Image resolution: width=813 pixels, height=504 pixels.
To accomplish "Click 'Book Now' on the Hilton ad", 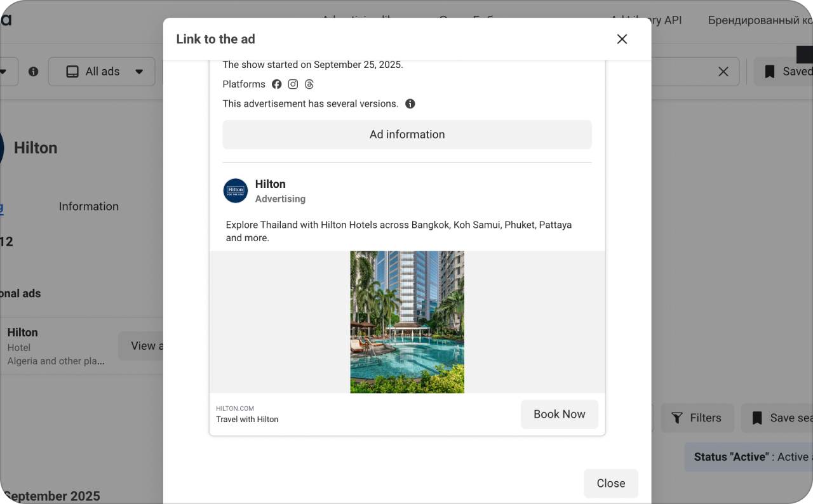I will click(559, 414).
